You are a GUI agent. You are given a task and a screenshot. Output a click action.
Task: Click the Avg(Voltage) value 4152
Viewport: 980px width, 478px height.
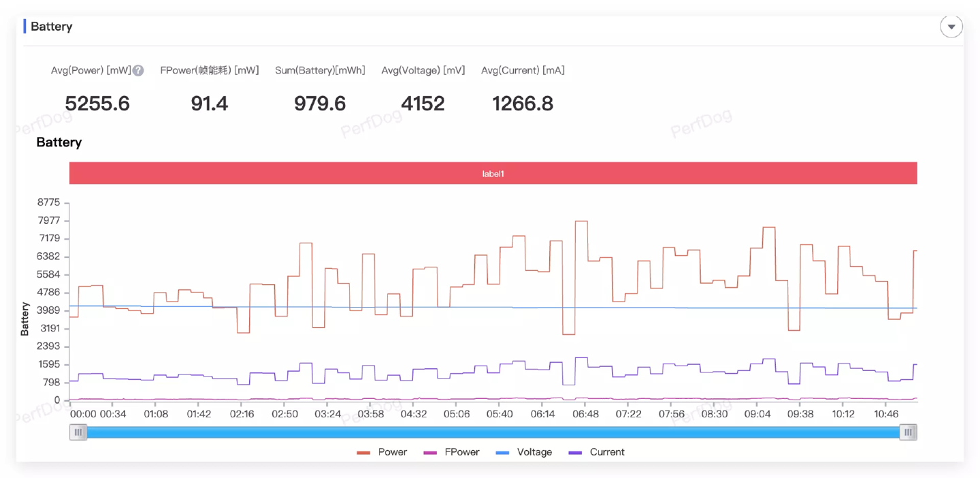(x=423, y=103)
